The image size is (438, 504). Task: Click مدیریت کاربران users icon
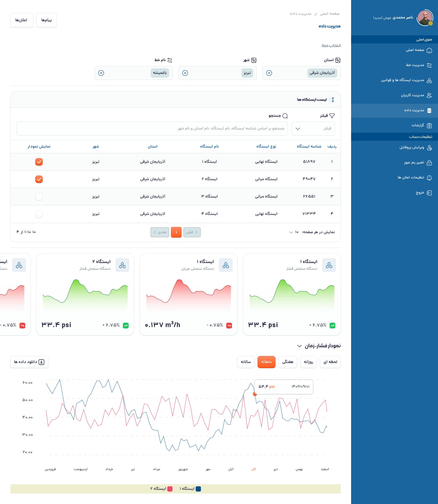click(429, 95)
